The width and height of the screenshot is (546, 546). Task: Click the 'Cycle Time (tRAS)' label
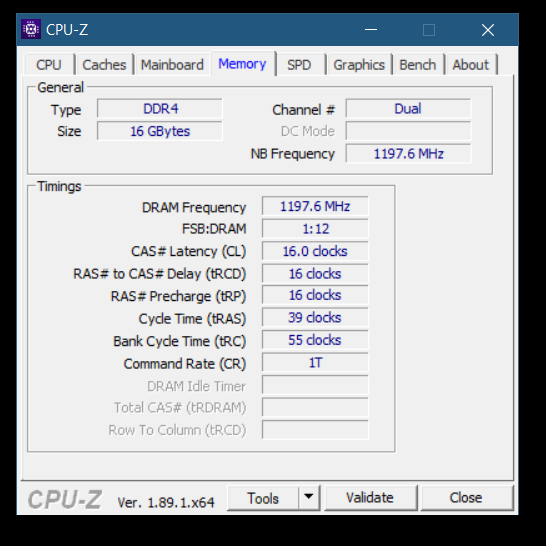pos(192,319)
